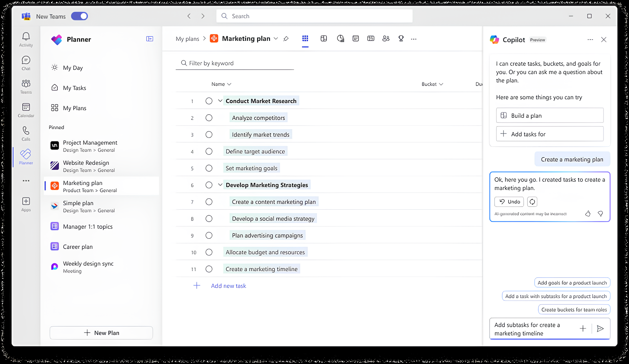The image size is (629, 364).
Task: Click thumbs up on Copilot response
Action: pos(588,214)
